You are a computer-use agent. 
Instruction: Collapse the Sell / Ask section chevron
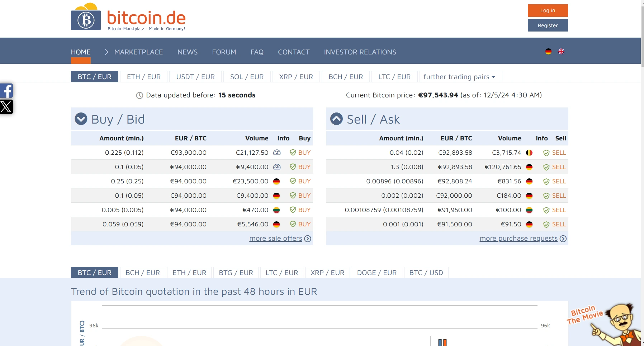pos(336,119)
